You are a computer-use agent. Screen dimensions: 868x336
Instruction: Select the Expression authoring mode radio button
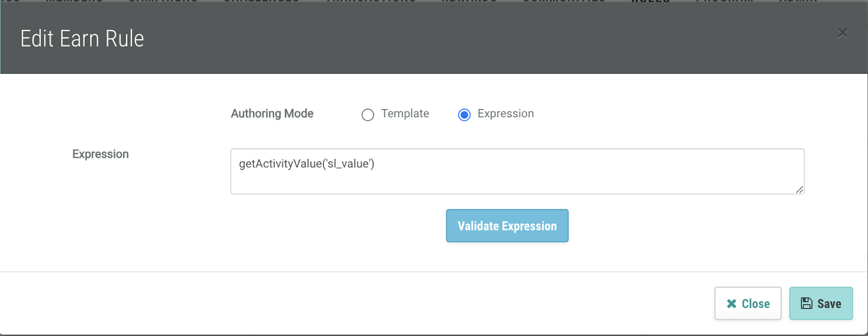click(464, 115)
